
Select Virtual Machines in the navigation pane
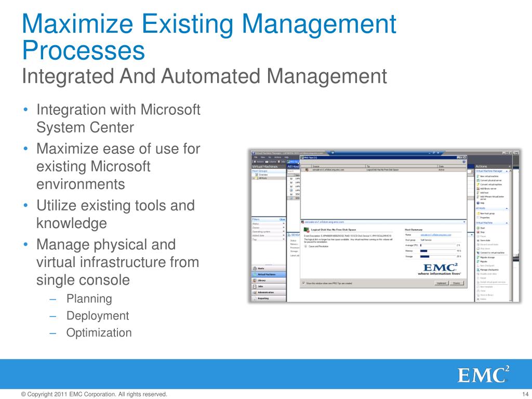pyautogui.click(x=269, y=274)
